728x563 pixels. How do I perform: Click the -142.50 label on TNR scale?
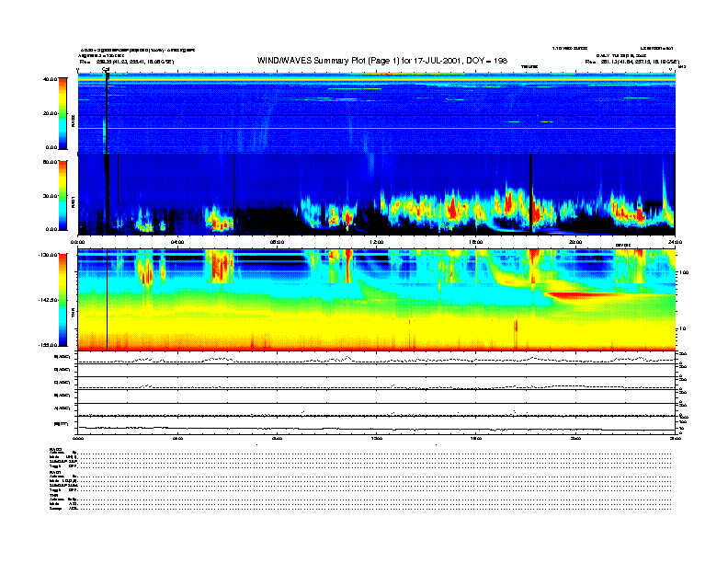(47, 300)
